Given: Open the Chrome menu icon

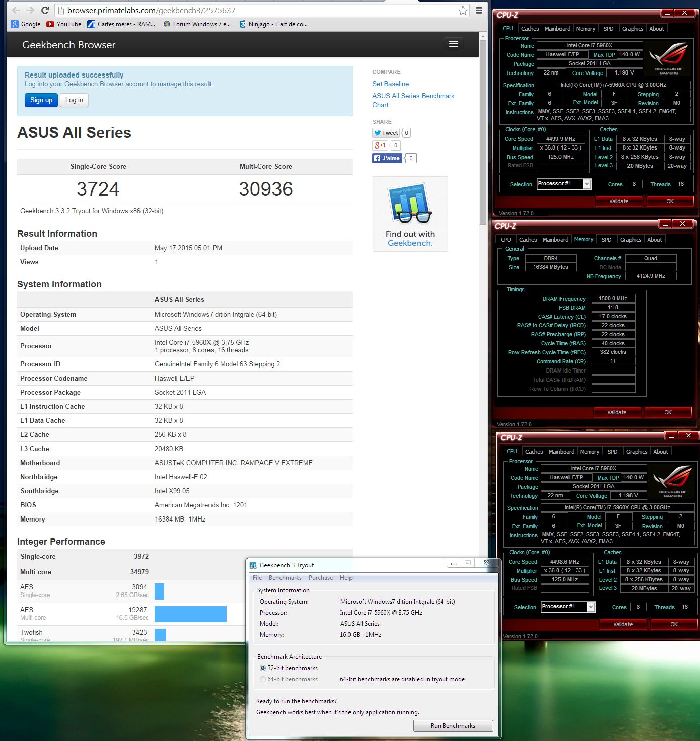Looking at the screenshot, I should click(479, 10).
